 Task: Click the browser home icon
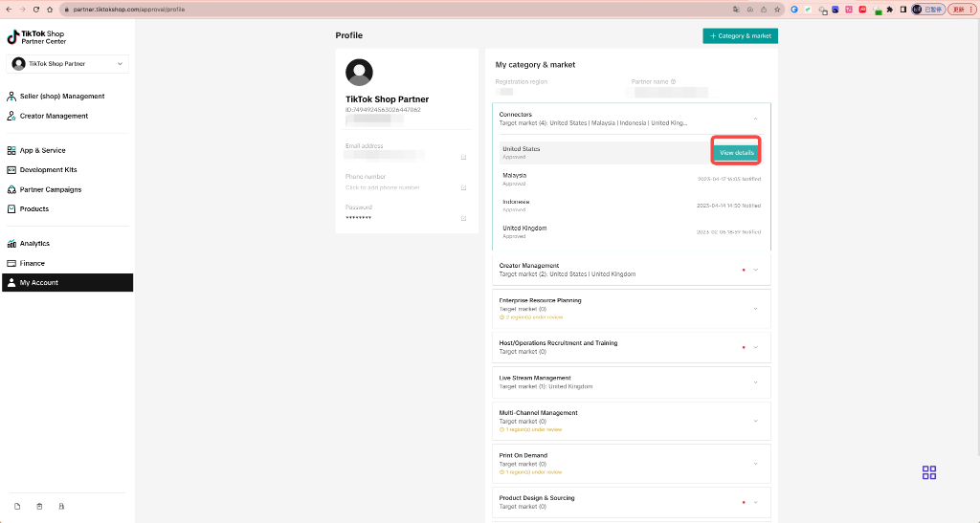50,10
